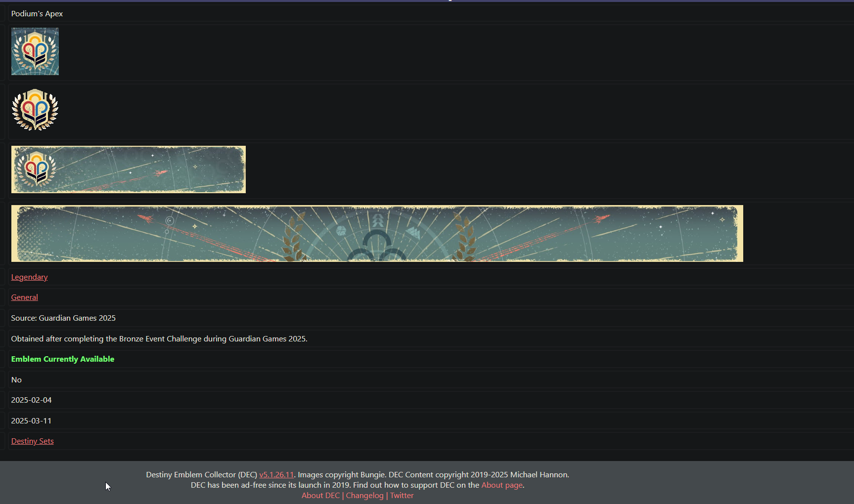Image resolution: width=854 pixels, height=504 pixels.
Task: Select the Bronze Event Challenge description text
Action: pos(159,339)
